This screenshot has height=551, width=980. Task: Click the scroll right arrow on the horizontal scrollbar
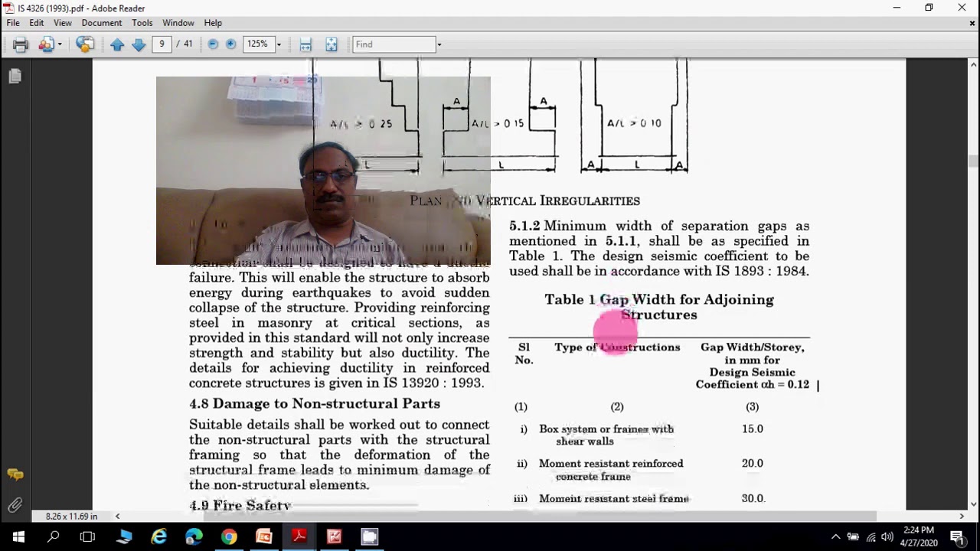(962, 517)
